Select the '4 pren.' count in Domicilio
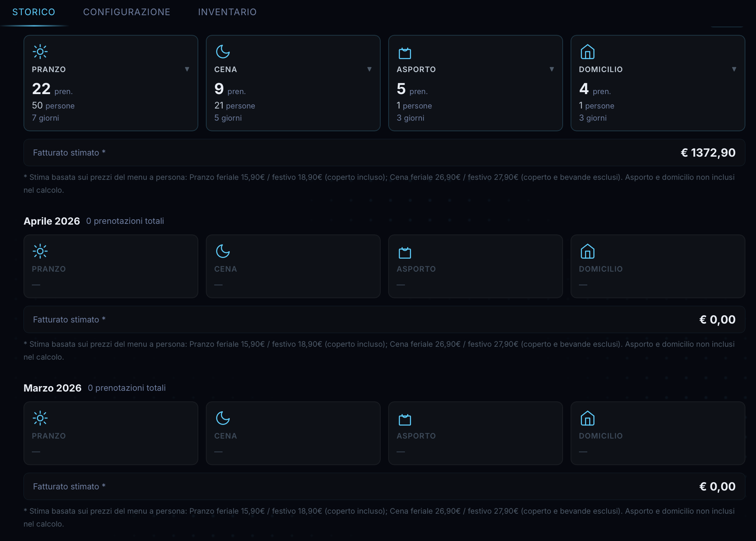 (x=595, y=89)
